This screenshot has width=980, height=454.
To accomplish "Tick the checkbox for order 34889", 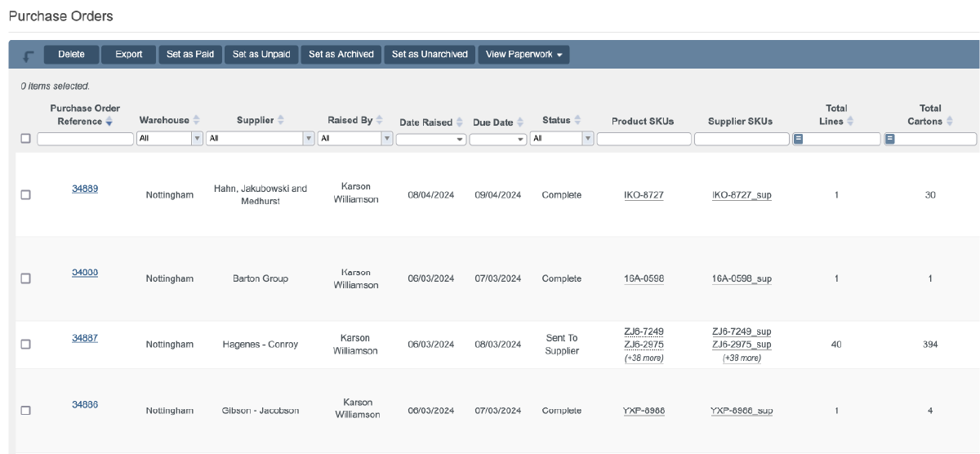I will tap(25, 195).
